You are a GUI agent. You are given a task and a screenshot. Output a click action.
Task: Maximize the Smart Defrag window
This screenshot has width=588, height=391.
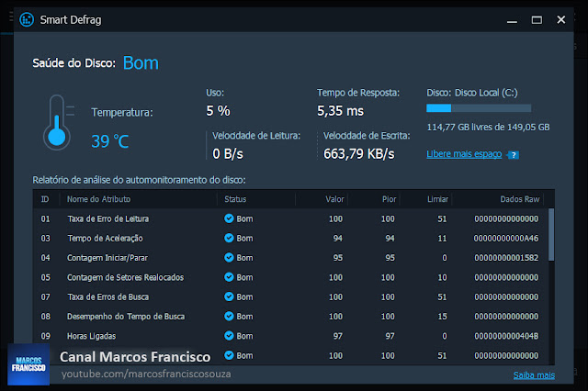[537, 20]
